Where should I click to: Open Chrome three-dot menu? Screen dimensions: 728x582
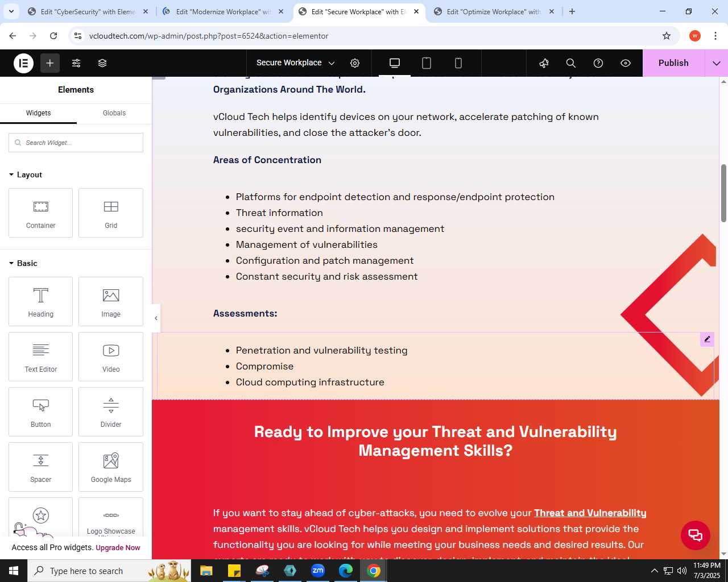[x=715, y=36]
